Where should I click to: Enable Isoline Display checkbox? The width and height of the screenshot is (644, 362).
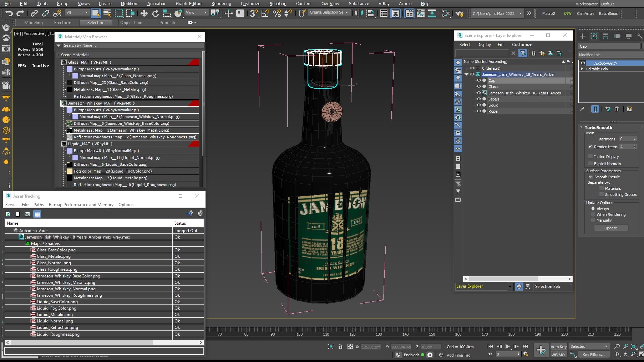(x=590, y=157)
